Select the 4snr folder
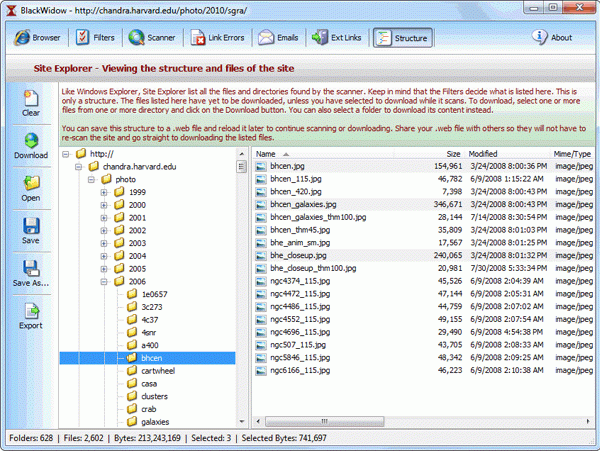The height and width of the screenshot is (451, 600). (x=142, y=332)
